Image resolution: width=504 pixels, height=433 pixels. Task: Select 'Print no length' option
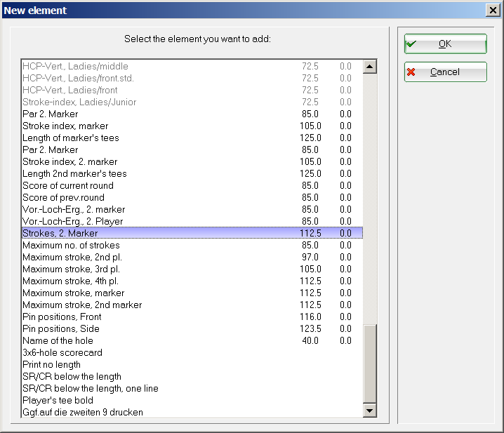[51, 364]
